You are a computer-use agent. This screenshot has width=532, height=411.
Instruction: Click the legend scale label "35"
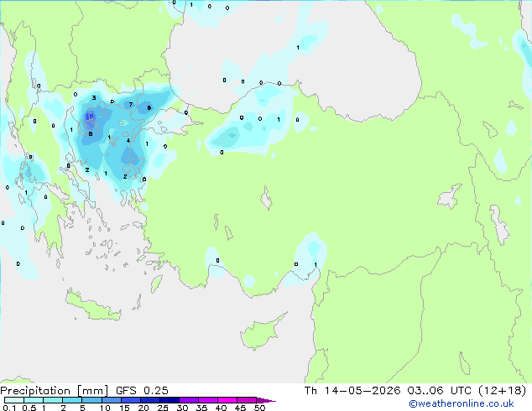coord(202,408)
